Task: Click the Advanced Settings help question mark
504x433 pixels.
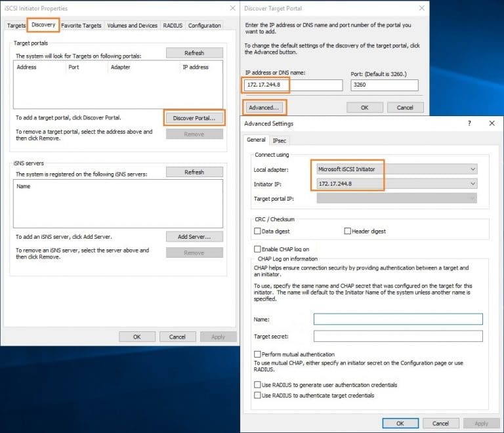Action: coord(469,123)
